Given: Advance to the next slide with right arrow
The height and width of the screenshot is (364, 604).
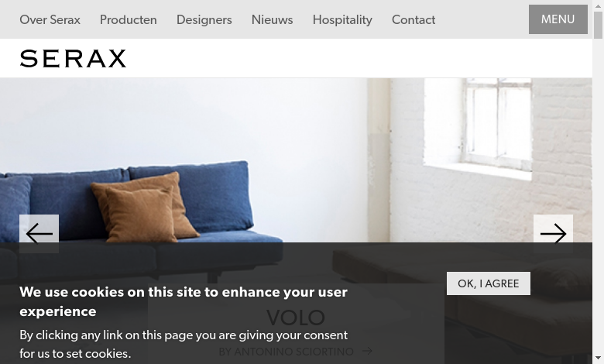Looking at the screenshot, I should click(553, 233).
